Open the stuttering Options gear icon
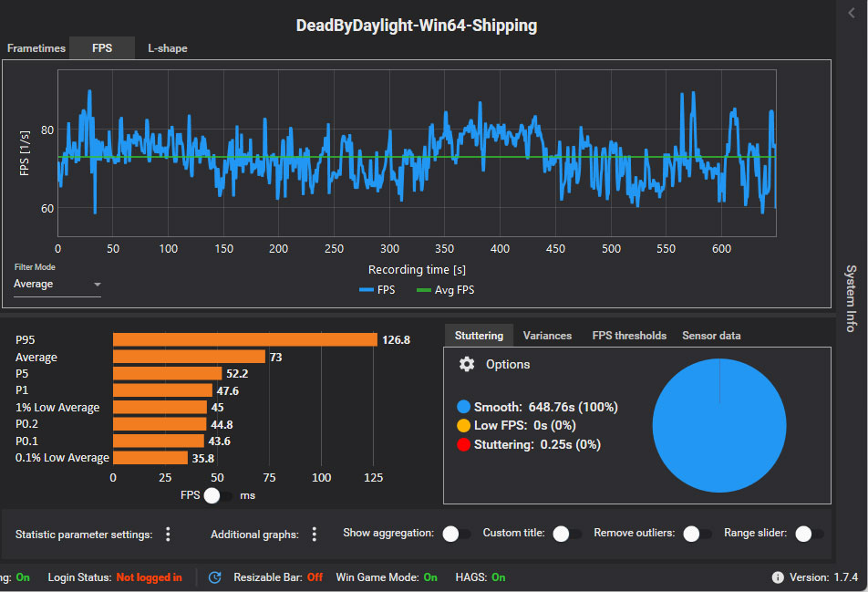Viewport: 868px width, 592px height. click(467, 364)
